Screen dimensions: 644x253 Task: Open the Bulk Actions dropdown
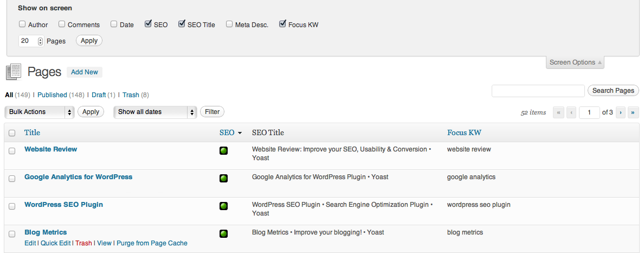click(39, 112)
